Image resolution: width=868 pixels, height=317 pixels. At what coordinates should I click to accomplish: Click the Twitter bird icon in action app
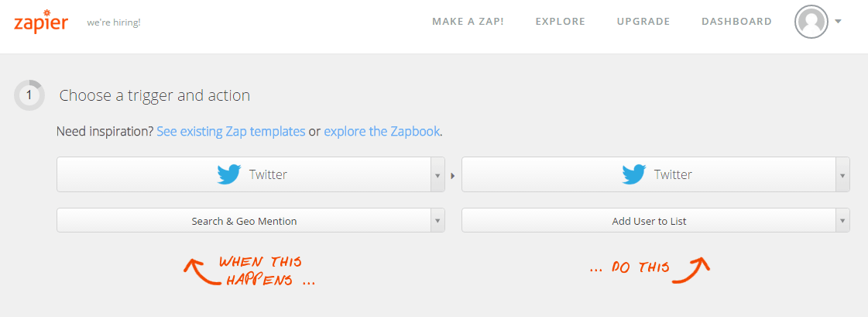634,174
